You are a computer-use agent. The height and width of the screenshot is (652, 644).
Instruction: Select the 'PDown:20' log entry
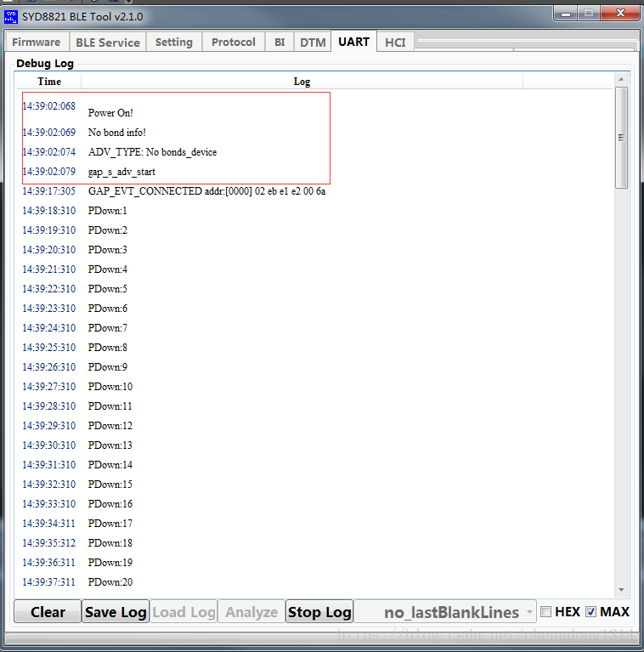point(110,581)
